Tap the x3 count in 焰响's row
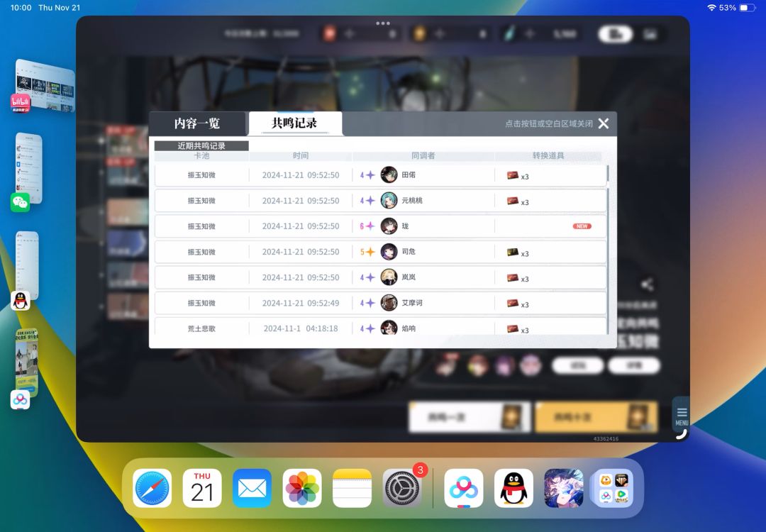 (x=525, y=331)
